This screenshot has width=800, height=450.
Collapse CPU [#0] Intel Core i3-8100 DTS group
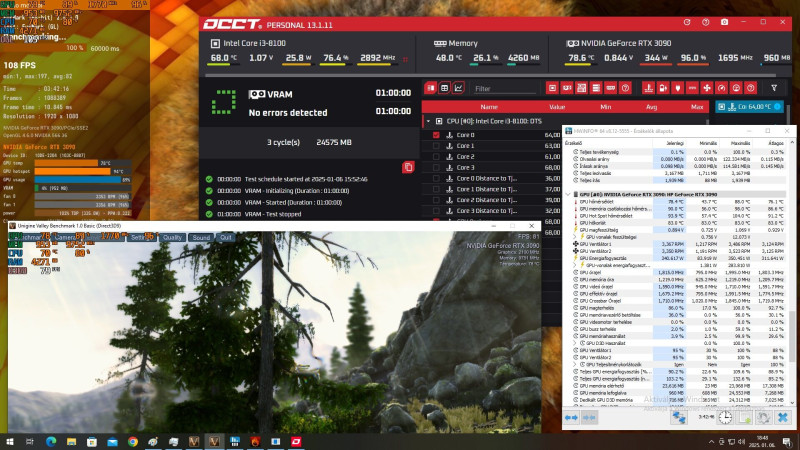click(428, 121)
